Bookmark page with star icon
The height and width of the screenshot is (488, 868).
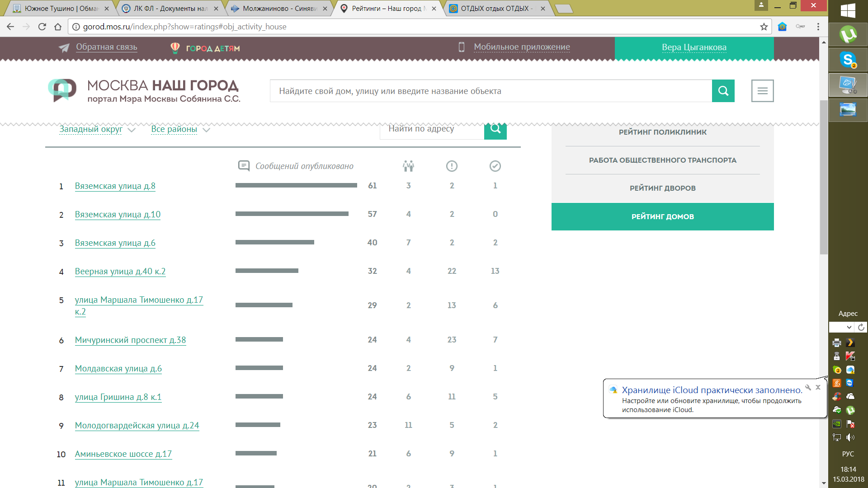(764, 27)
